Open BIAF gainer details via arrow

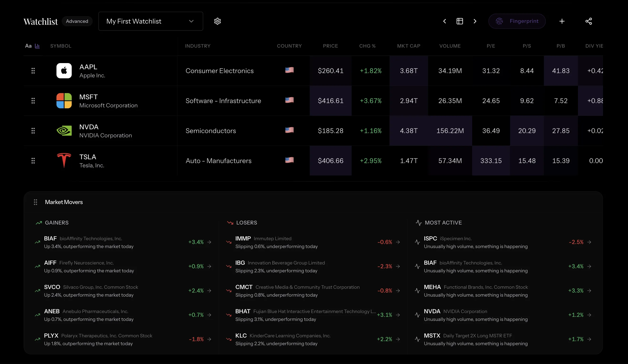tap(209, 242)
